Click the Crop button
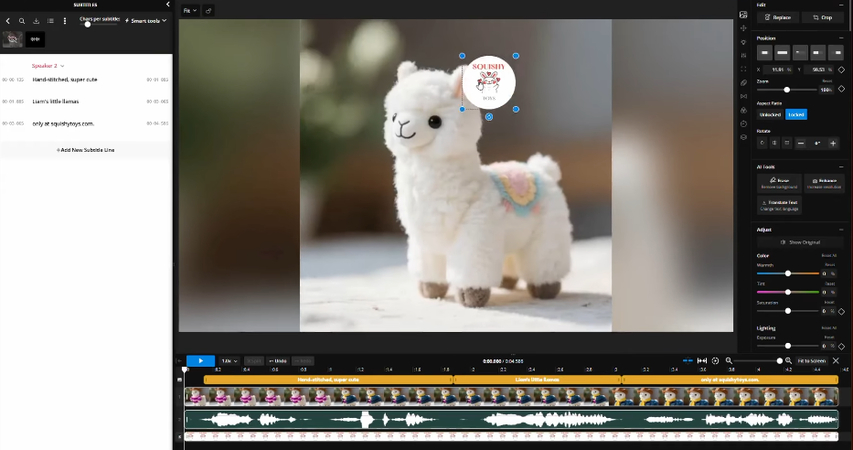 823,17
